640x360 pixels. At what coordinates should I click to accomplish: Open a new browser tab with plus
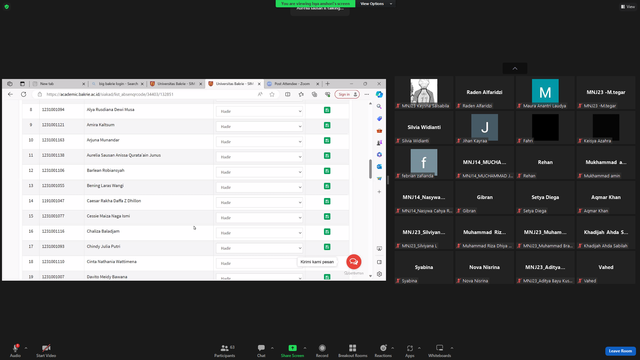point(327,84)
